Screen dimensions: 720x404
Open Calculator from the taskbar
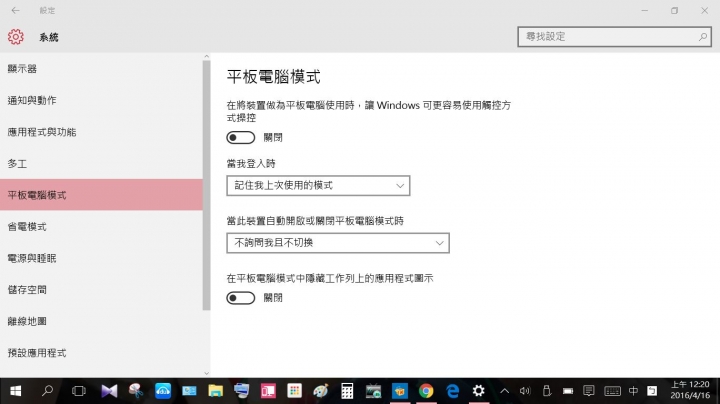click(x=347, y=391)
